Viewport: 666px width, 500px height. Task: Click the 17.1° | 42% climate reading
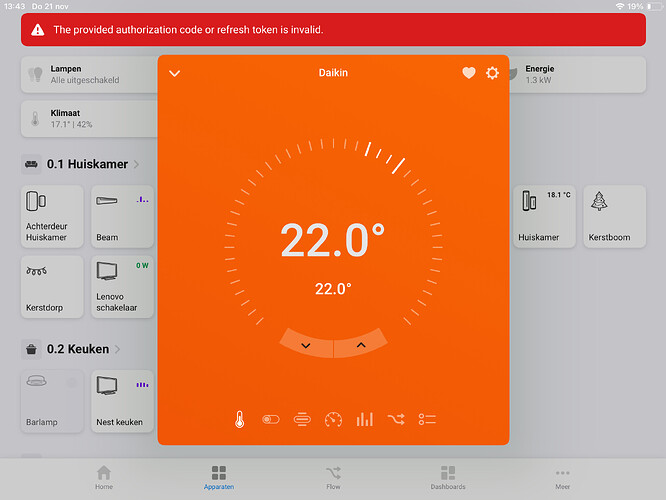[71, 124]
